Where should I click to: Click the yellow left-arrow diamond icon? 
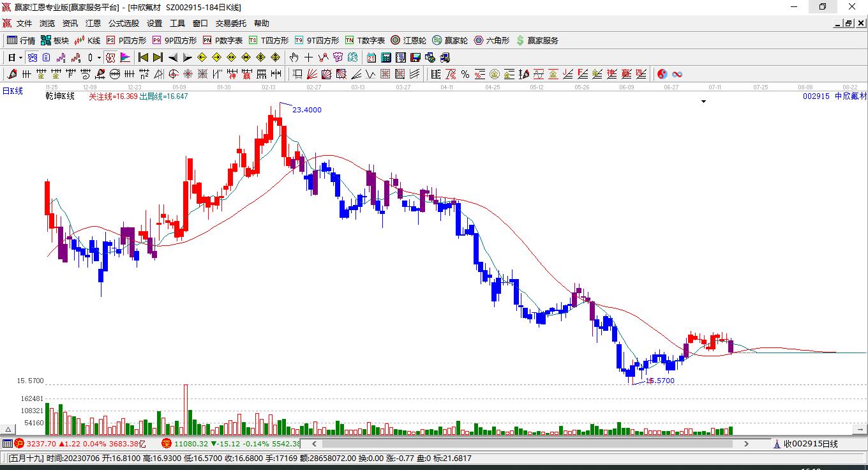point(202,57)
